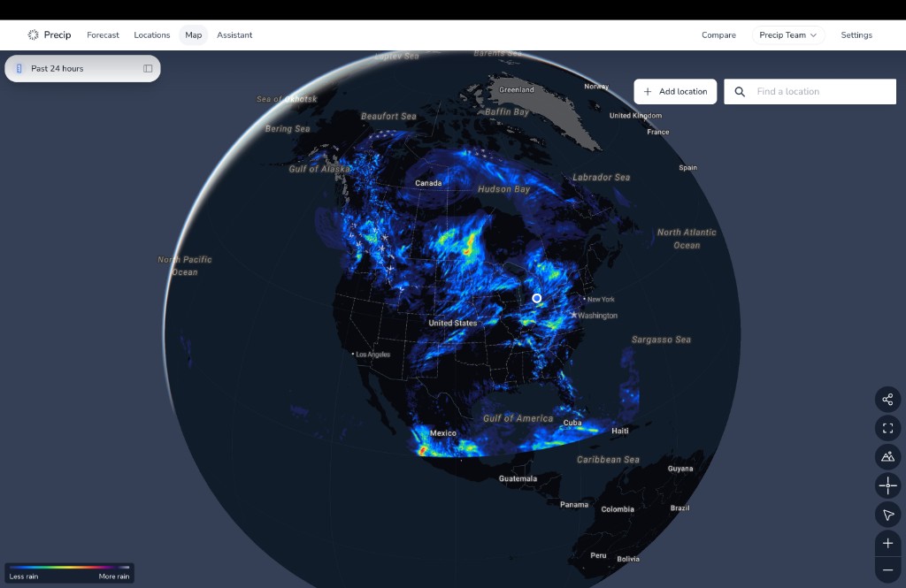906x588 pixels.
Task: Enter fullscreen map mode
Action: (887, 428)
